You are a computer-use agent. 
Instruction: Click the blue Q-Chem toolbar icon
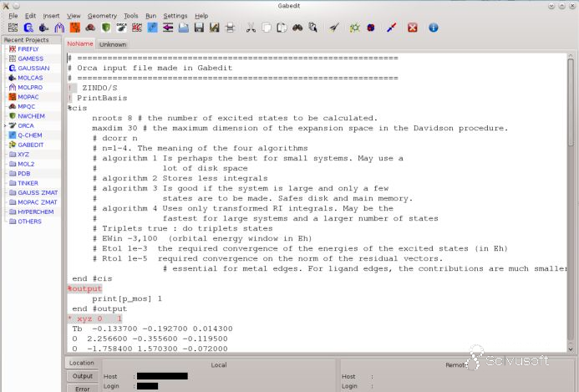[x=153, y=28]
